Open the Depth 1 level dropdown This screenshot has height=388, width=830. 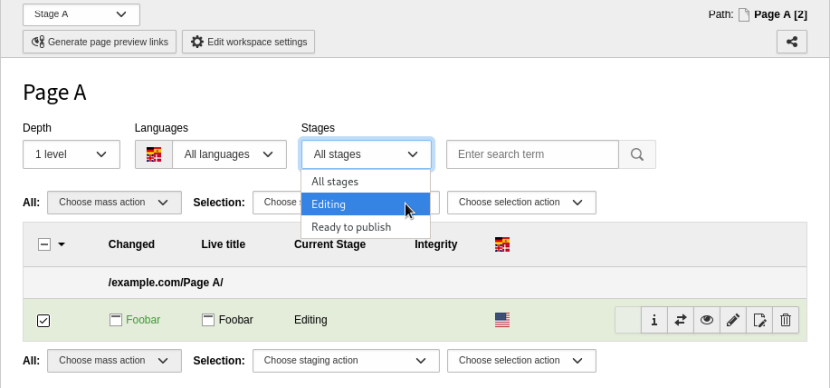point(71,155)
